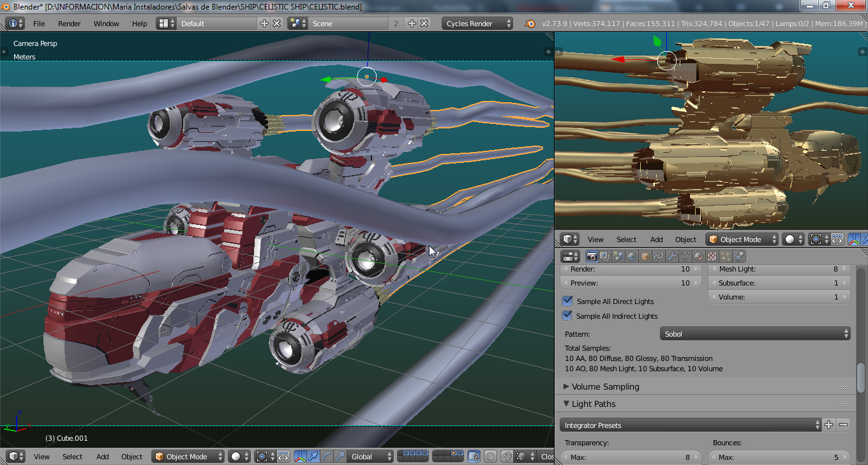The height and width of the screenshot is (465, 868).
Task: Open the Modifiers tab (wrench icon)
Action: coord(671,257)
